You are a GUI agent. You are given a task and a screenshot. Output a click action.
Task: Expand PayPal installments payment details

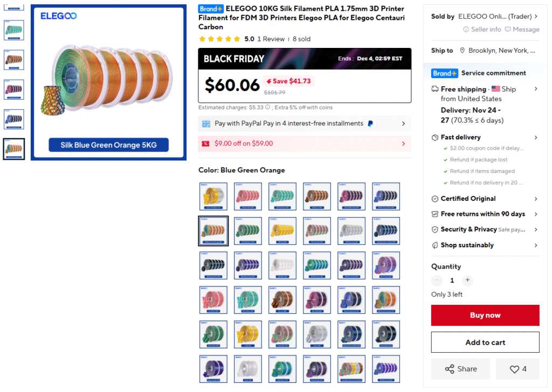pyautogui.click(x=403, y=124)
